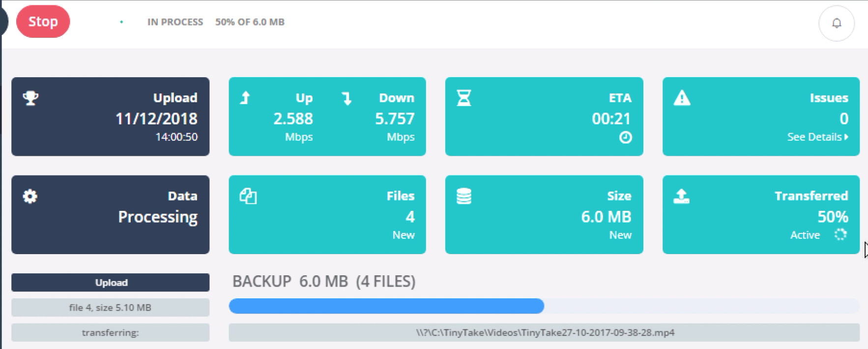This screenshot has height=349, width=868.
Task: Click the upload speed up-arrow icon
Action: point(245,98)
